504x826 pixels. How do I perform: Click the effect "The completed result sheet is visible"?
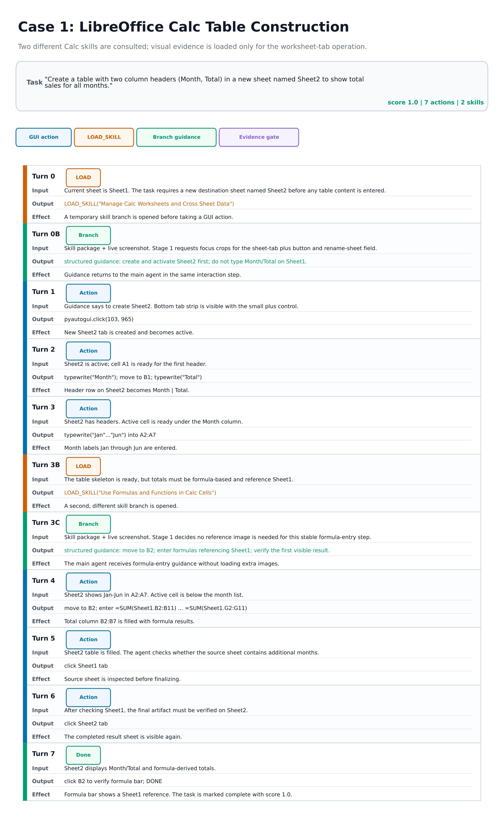coord(123,736)
